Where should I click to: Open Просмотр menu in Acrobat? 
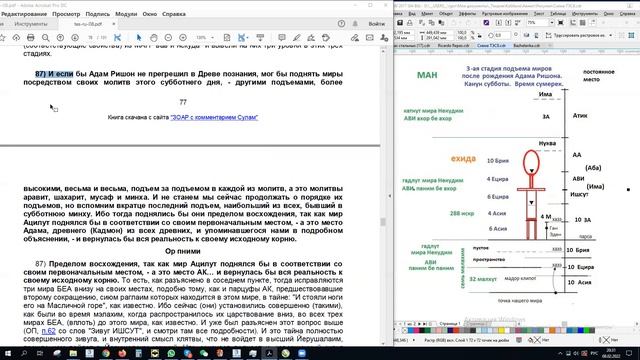tap(66, 14)
